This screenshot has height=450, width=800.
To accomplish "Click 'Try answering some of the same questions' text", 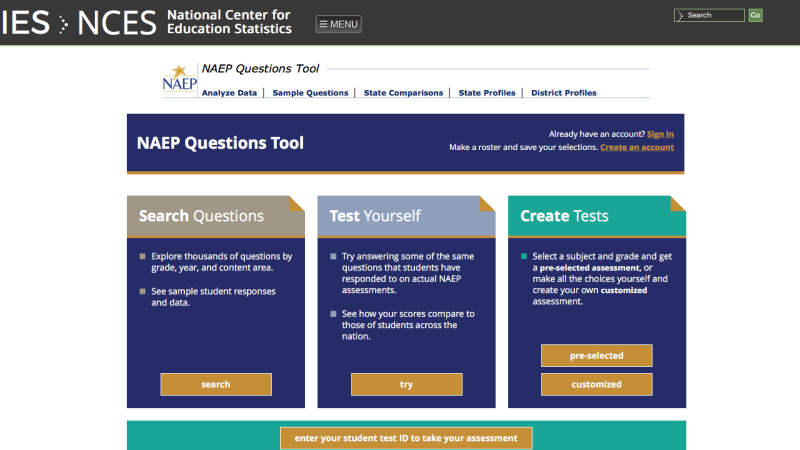I will coord(408,273).
